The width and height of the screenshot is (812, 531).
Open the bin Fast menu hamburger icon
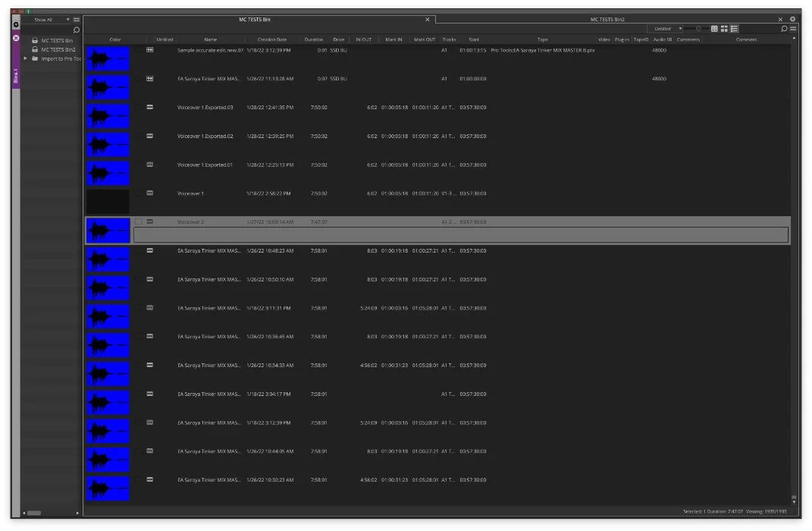click(794, 28)
